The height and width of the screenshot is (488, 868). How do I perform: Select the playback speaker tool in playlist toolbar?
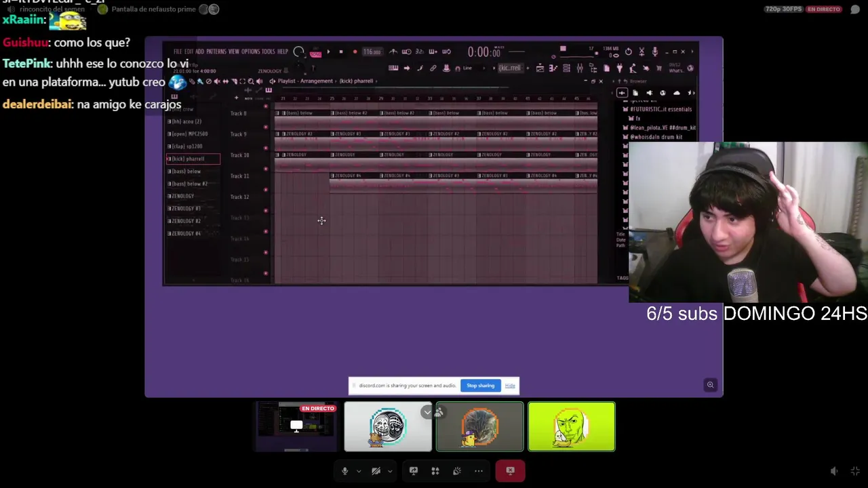[260, 81]
